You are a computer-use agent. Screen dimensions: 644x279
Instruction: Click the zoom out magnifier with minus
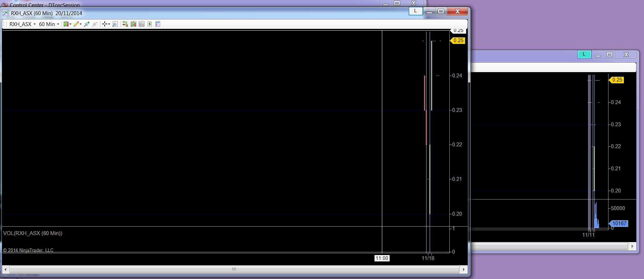[x=95, y=24]
